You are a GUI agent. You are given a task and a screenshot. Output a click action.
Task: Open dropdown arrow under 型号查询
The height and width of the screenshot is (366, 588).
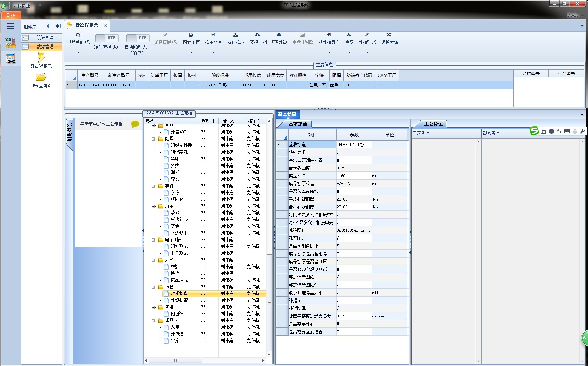click(79, 53)
